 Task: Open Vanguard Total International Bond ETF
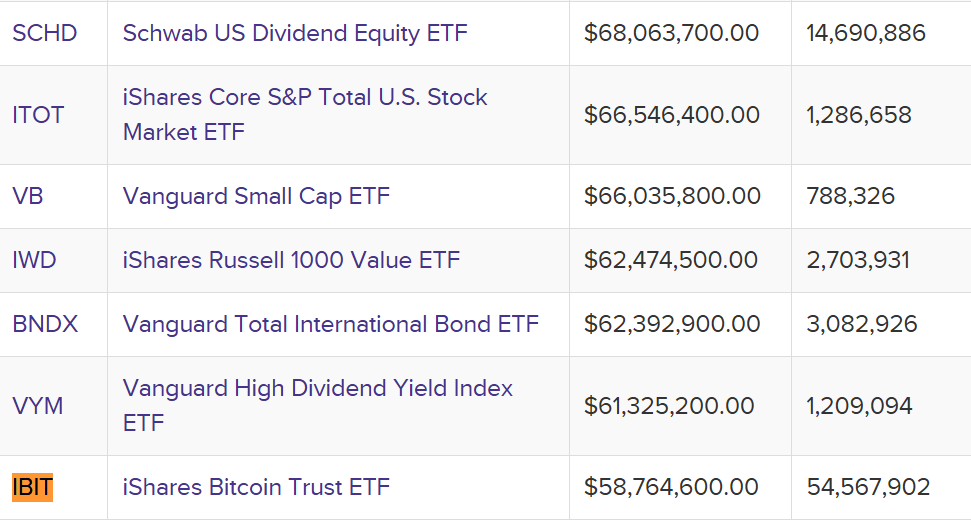click(330, 324)
